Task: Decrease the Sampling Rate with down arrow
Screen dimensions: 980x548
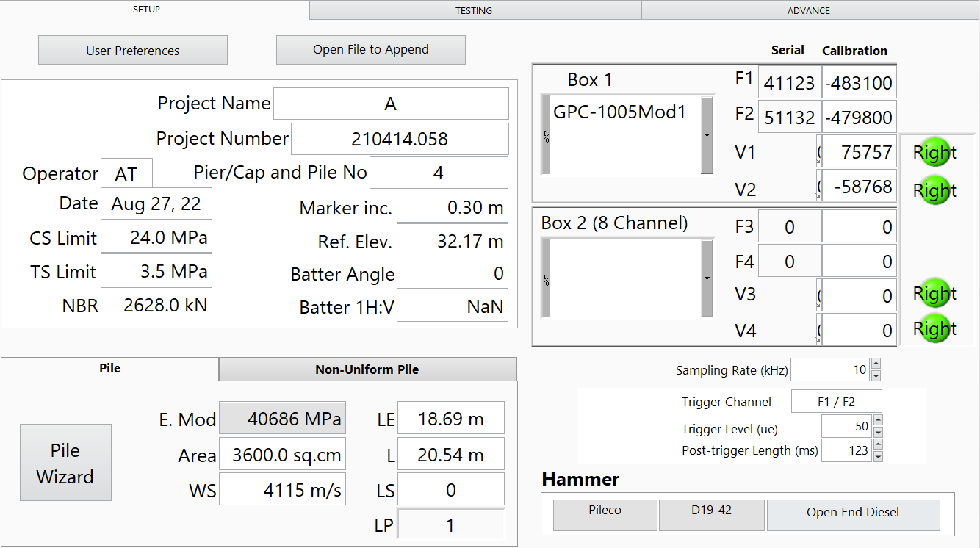Action: point(876,375)
